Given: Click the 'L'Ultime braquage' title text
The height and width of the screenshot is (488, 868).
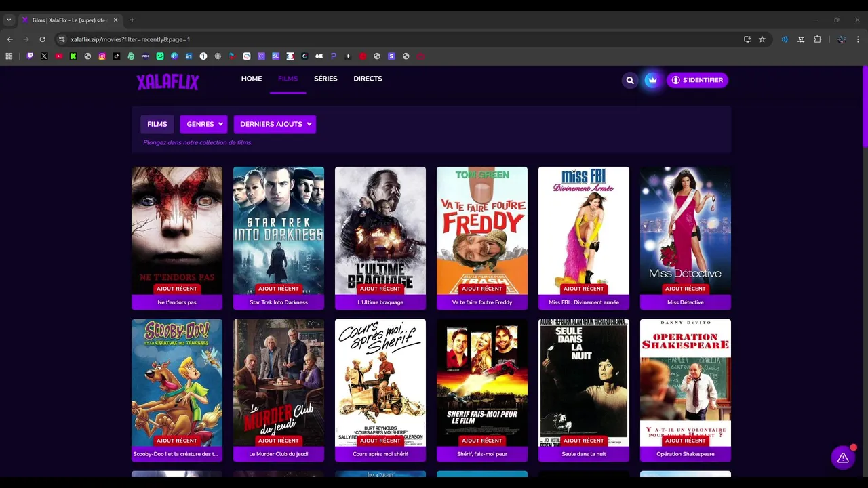Looking at the screenshot, I should point(380,302).
